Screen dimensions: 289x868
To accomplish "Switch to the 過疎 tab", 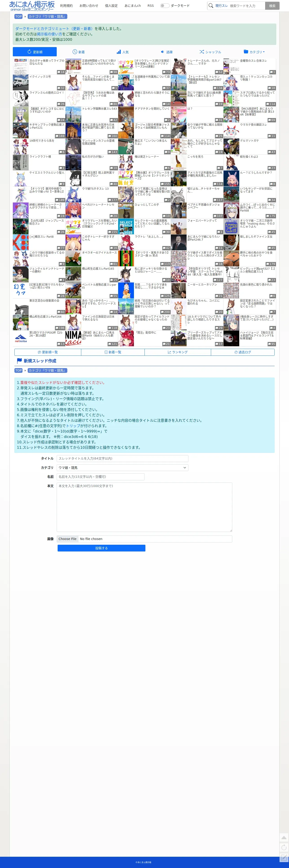I will click(x=166, y=52).
